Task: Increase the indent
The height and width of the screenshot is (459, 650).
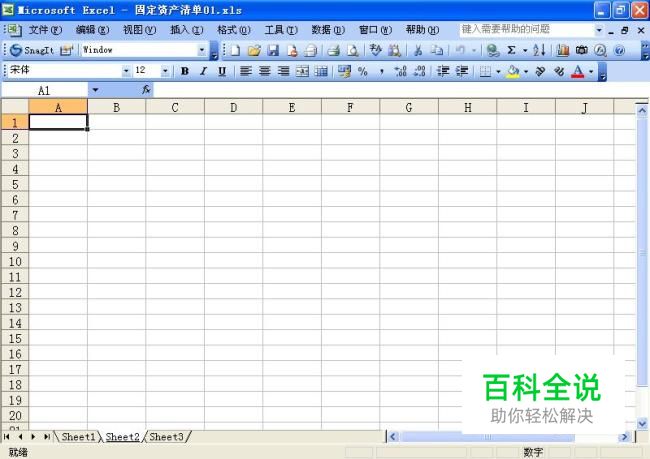Action: tap(462, 71)
